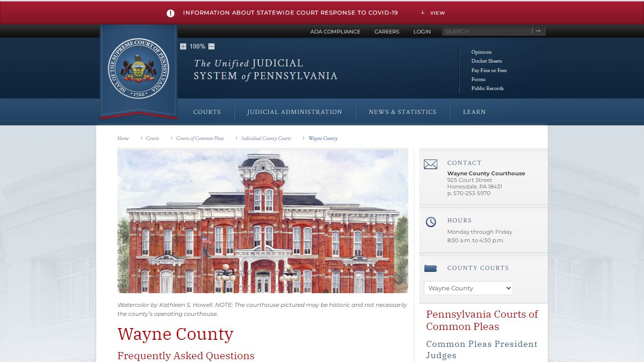Click the Unified Judicial System title
This screenshot has height=362, width=644.
(265, 69)
